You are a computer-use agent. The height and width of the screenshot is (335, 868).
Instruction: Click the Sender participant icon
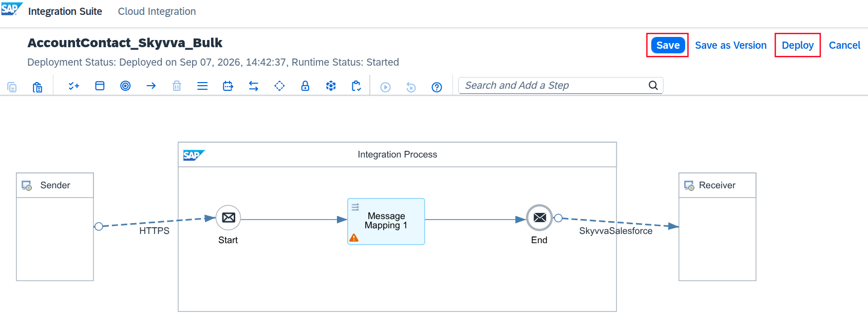tap(27, 186)
